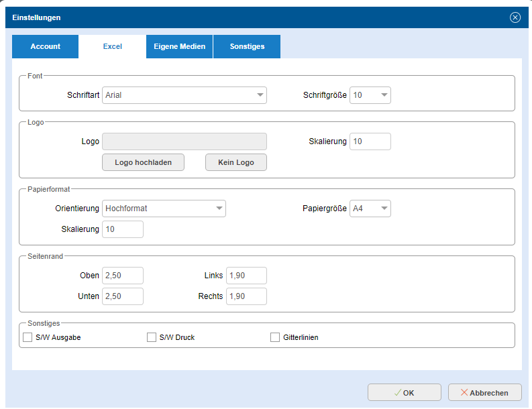Switch to the Account tab
Screen dimensions: 532x409
click(x=45, y=47)
